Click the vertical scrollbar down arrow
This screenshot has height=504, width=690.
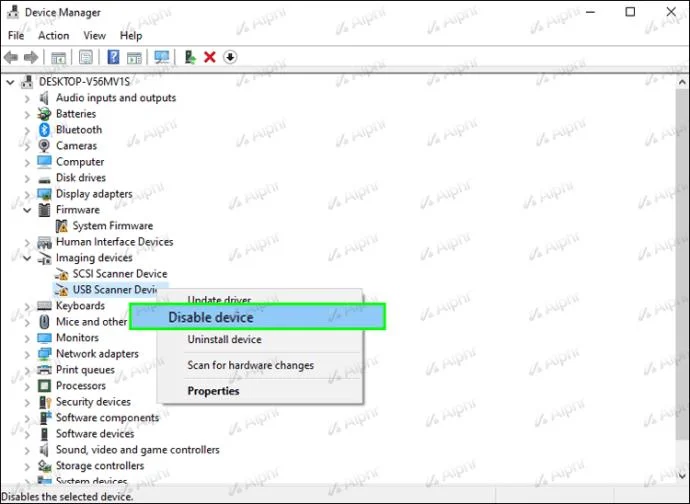tap(682, 476)
